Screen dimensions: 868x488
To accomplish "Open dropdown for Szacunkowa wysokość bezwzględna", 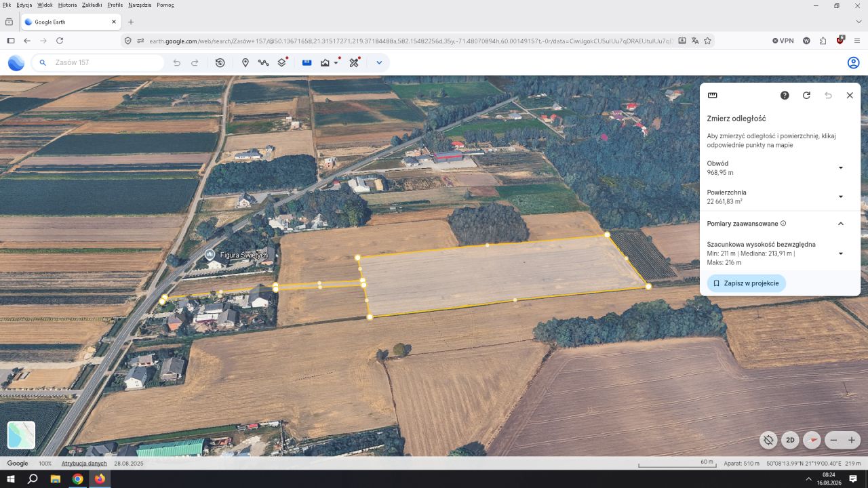I will (x=841, y=253).
